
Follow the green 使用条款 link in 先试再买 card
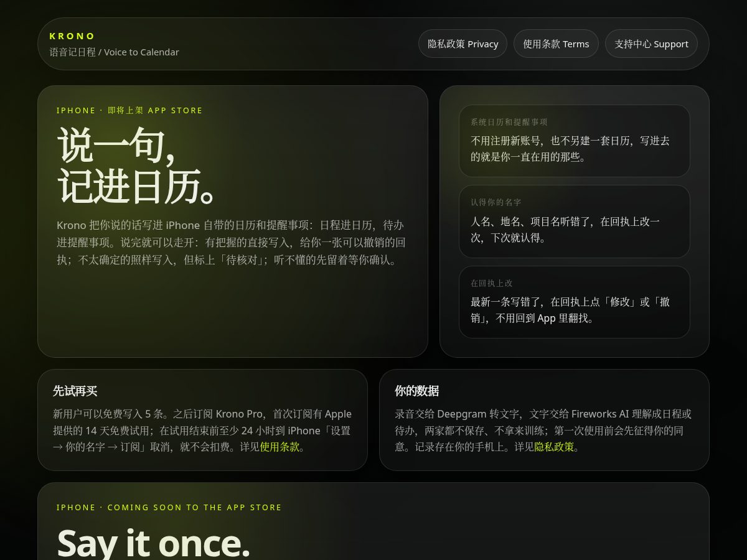pos(280,447)
